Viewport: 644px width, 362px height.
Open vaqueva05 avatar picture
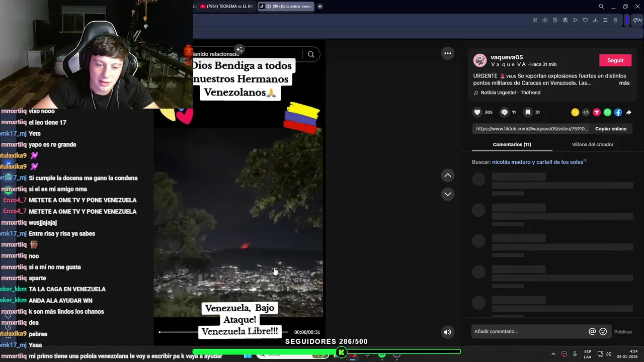click(x=480, y=60)
